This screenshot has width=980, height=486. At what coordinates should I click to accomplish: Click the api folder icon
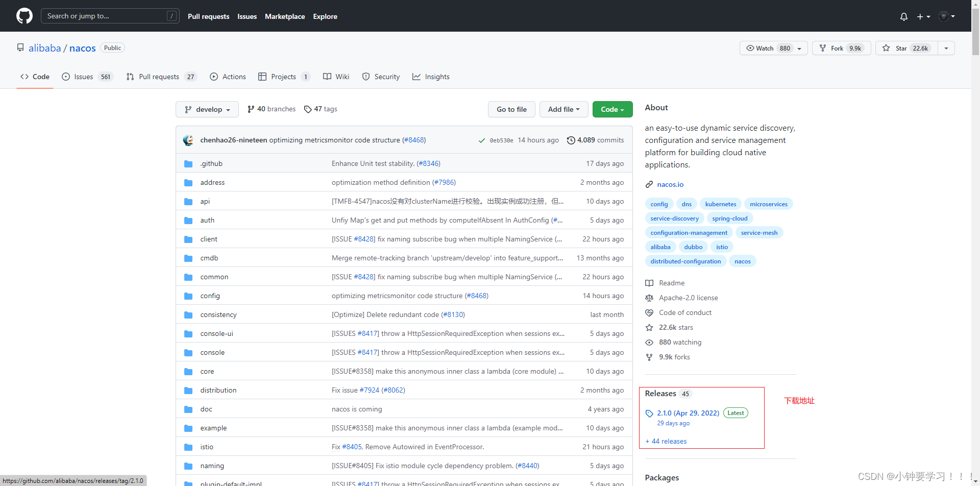[188, 202]
